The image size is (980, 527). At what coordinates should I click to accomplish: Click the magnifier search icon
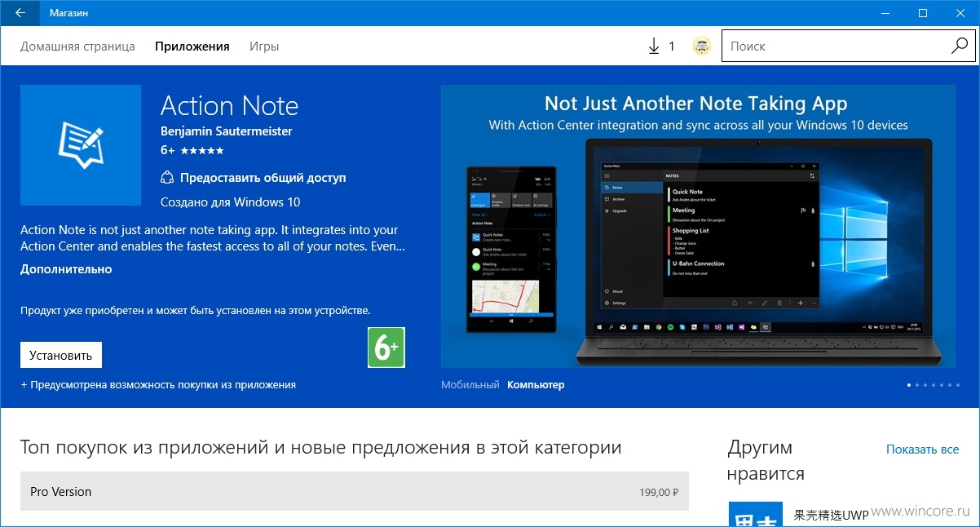[x=959, y=46]
